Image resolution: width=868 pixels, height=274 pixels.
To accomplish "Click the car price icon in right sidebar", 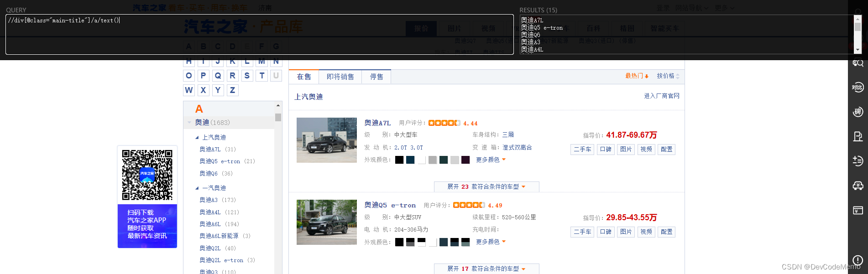I will click(x=858, y=185).
